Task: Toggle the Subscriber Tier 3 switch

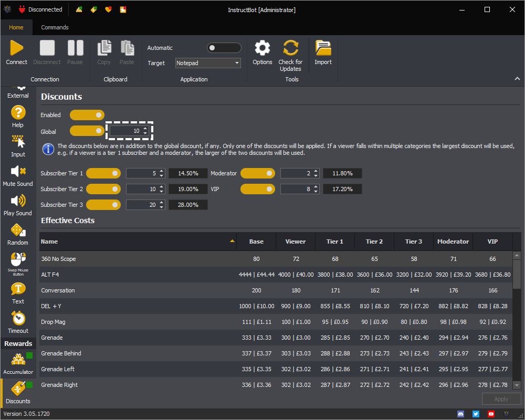Action: point(103,205)
